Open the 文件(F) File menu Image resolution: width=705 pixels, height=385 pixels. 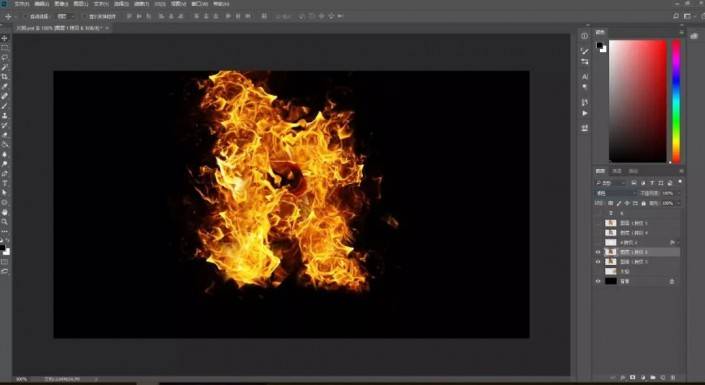point(21,4)
